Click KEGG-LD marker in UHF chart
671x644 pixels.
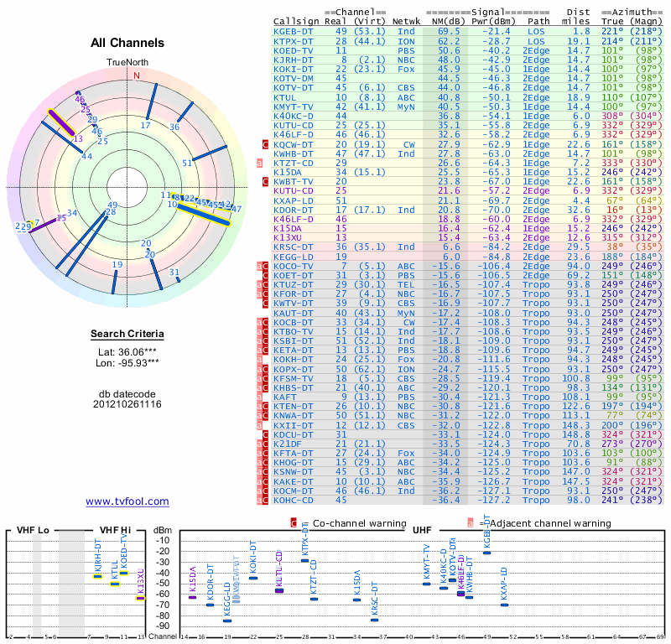point(227,621)
